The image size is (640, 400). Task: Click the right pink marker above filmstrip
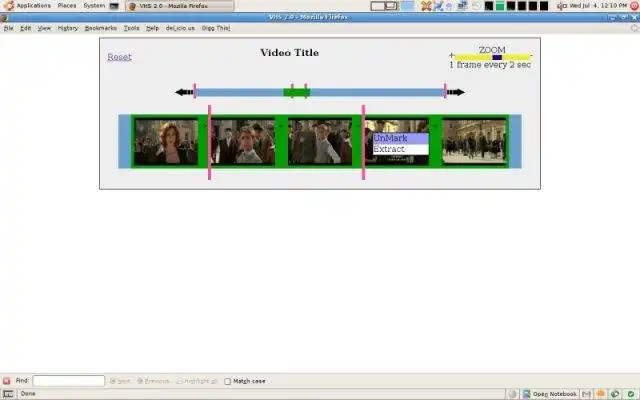coord(363,142)
